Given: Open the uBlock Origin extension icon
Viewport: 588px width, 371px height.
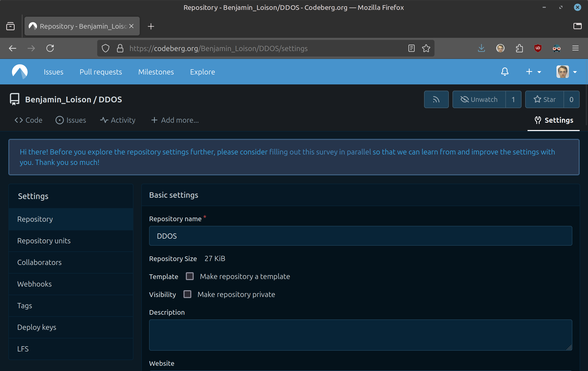Looking at the screenshot, I should (x=538, y=48).
